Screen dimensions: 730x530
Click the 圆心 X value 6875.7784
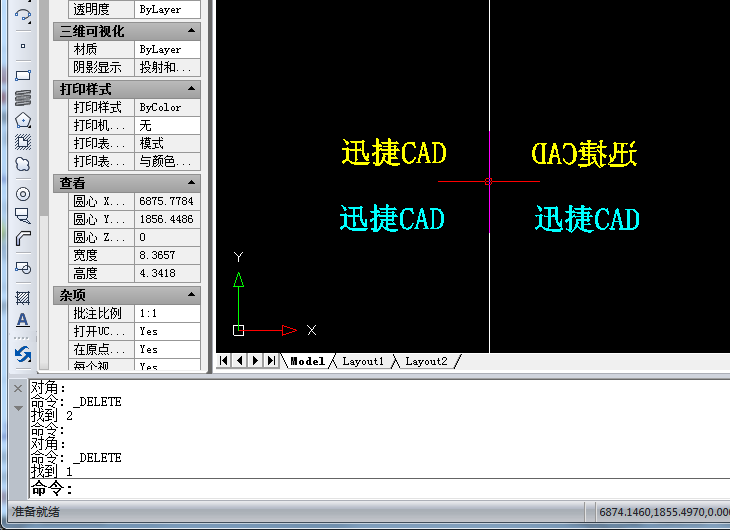pos(167,201)
